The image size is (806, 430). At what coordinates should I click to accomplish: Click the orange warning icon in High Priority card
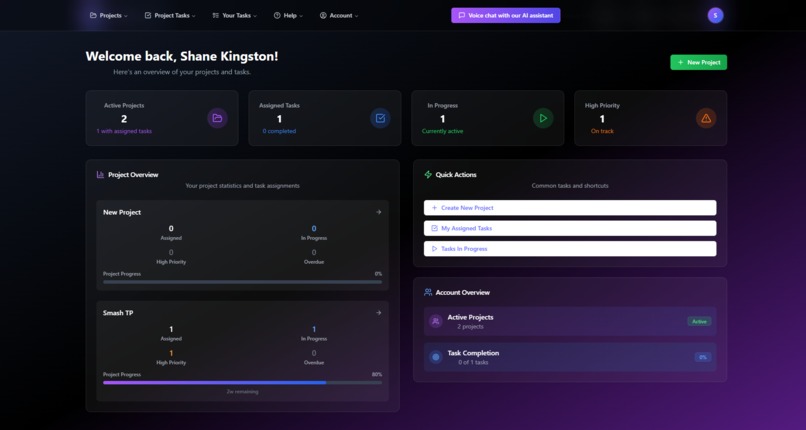tap(706, 118)
